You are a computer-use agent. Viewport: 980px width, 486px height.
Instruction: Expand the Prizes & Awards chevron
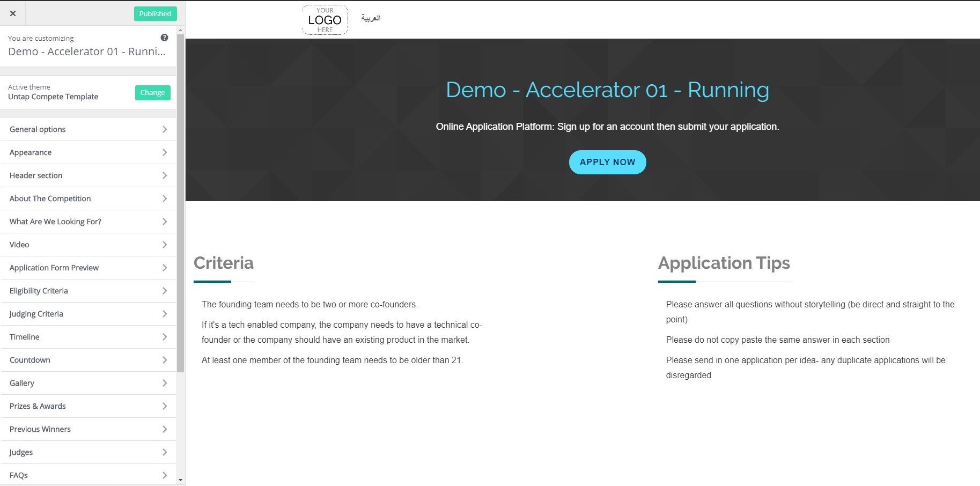pos(165,406)
